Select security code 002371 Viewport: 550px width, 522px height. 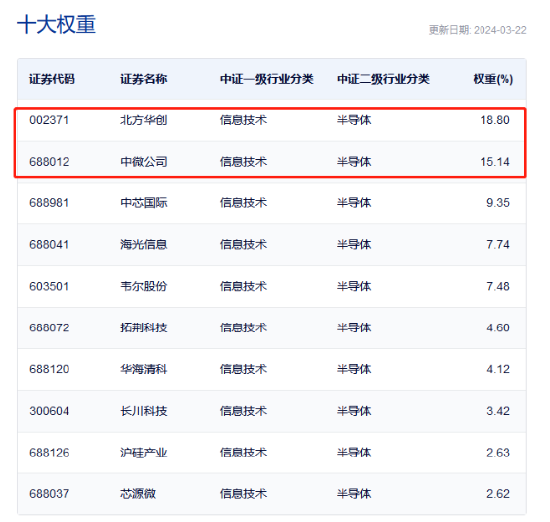[x=49, y=120]
